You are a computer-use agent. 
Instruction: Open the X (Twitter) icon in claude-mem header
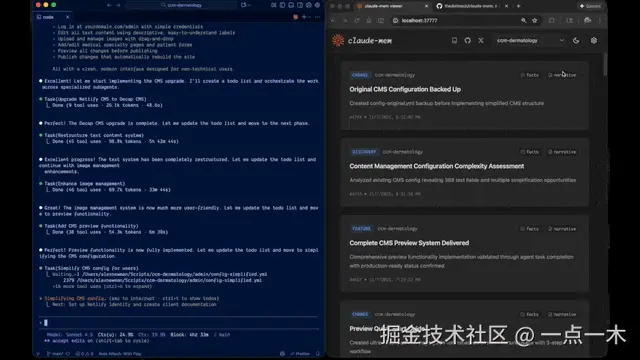[x=481, y=40]
